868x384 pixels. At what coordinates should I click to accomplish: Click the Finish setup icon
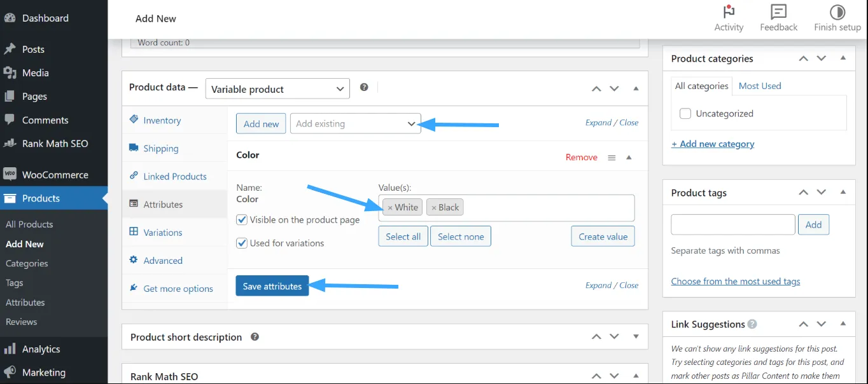837,11
